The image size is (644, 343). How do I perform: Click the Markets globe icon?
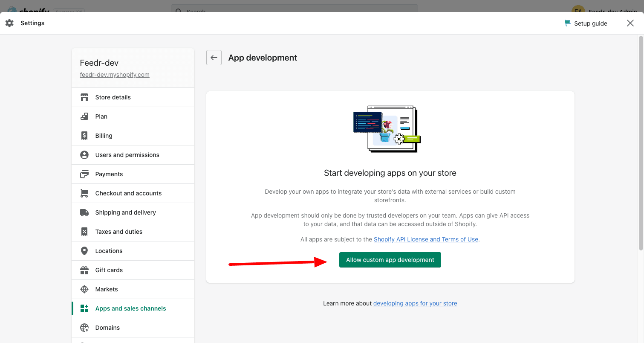click(x=84, y=289)
